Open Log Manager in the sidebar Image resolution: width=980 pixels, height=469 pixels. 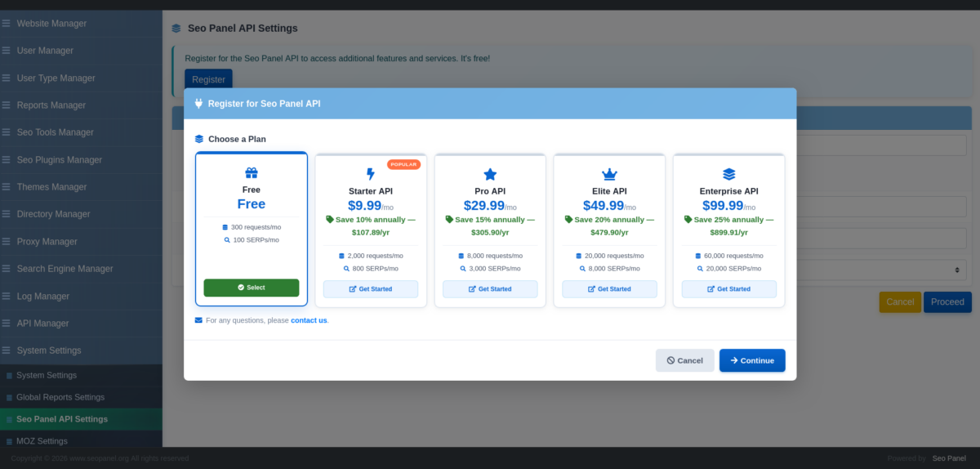pos(81,297)
